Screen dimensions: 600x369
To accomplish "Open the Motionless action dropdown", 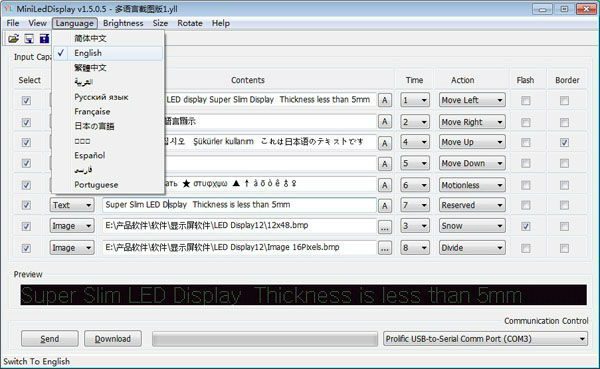I will [472, 185].
